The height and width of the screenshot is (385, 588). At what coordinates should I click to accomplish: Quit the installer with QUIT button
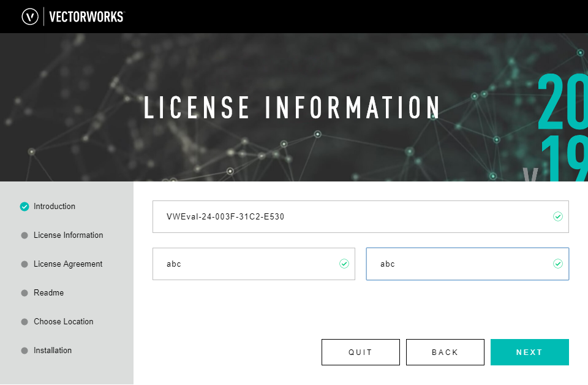click(x=360, y=352)
